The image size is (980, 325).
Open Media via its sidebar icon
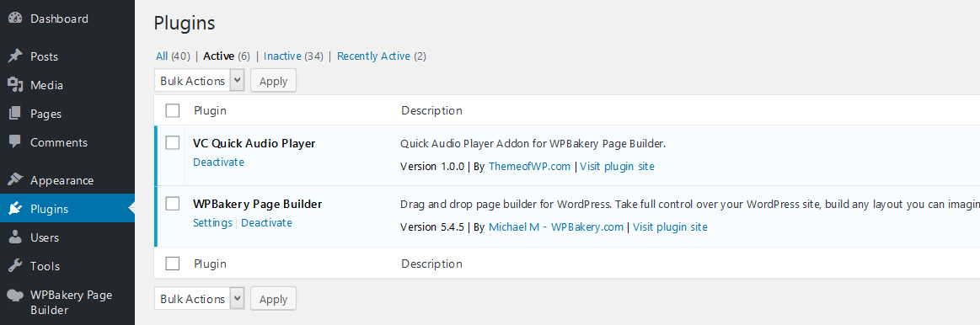point(15,85)
